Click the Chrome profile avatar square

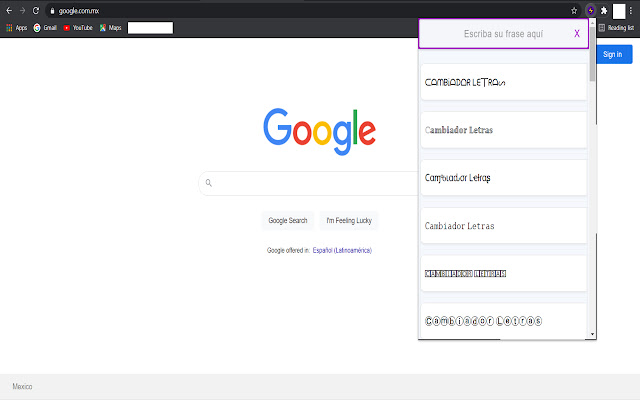point(619,11)
